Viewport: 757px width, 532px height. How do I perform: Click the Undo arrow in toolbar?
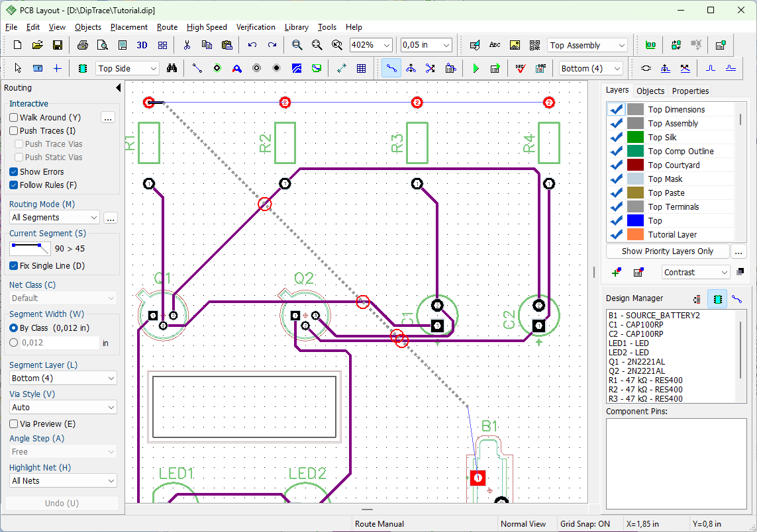(252, 46)
